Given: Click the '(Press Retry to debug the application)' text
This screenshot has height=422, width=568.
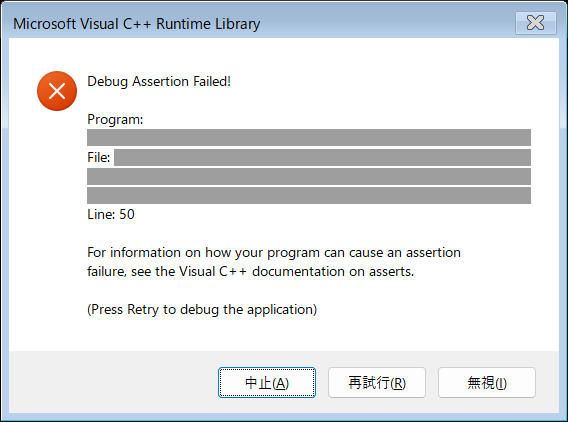Looking at the screenshot, I should point(202,310).
